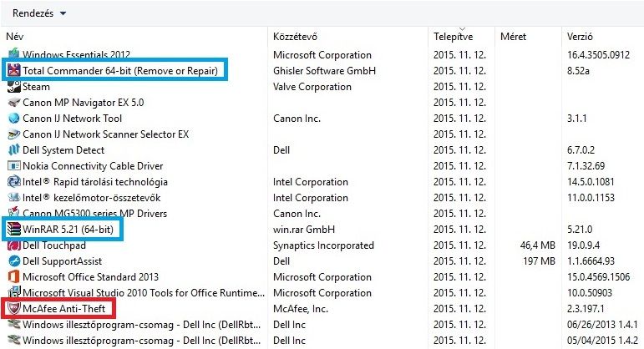Click the Telepítve column header with sort arrow
The image size is (644, 349).
click(x=454, y=36)
